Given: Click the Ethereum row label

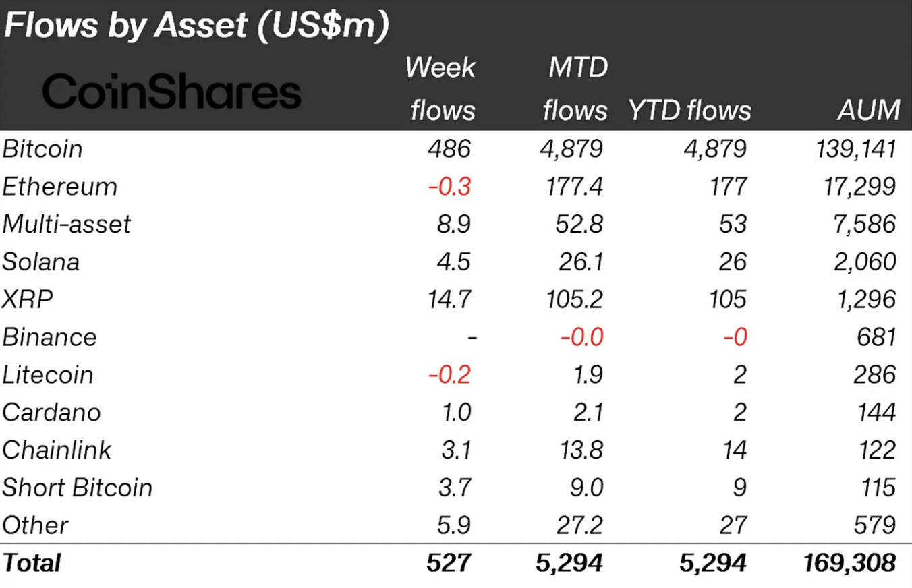Looking at the screenshot, I should [x=59, y=186].
